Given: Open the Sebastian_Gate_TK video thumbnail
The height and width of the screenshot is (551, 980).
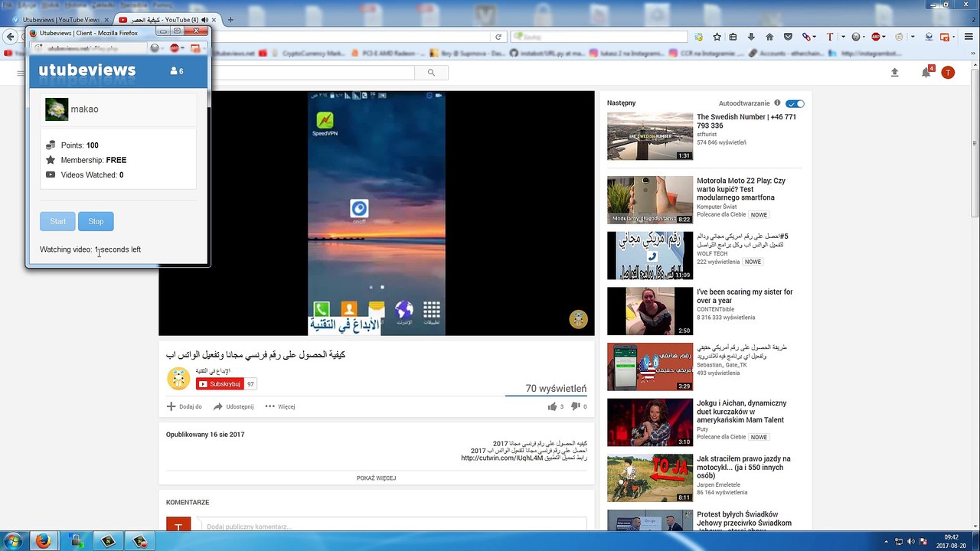Looking at the screenshot, I should click(650, 367).
